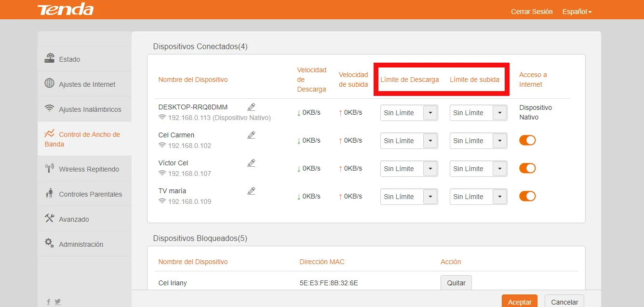Edit the TV maría device name

click(x=251, y=190)
